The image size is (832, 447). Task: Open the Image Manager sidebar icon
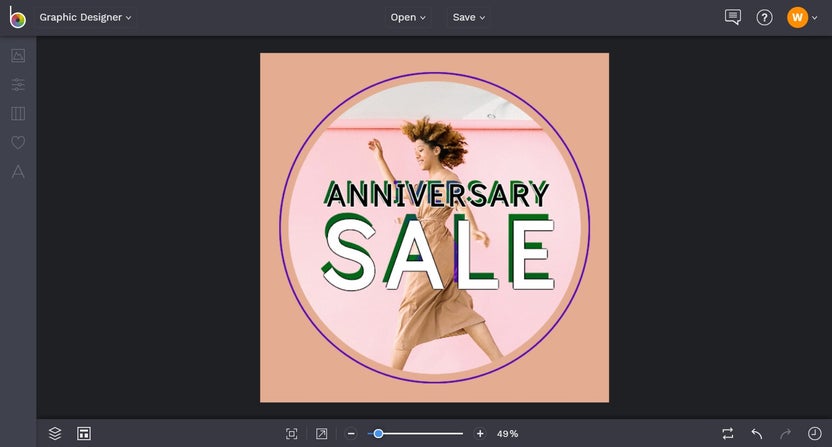[x=18, y=56]
